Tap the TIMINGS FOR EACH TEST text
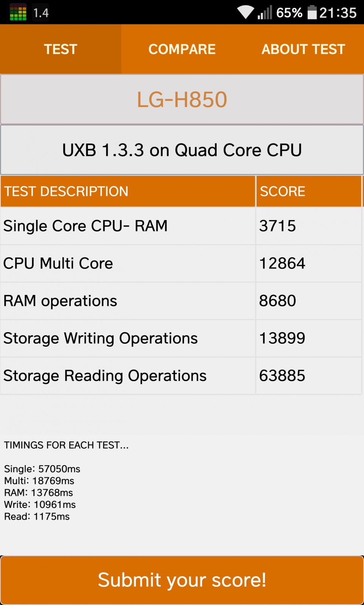364x605 pixels. [67, 445]
